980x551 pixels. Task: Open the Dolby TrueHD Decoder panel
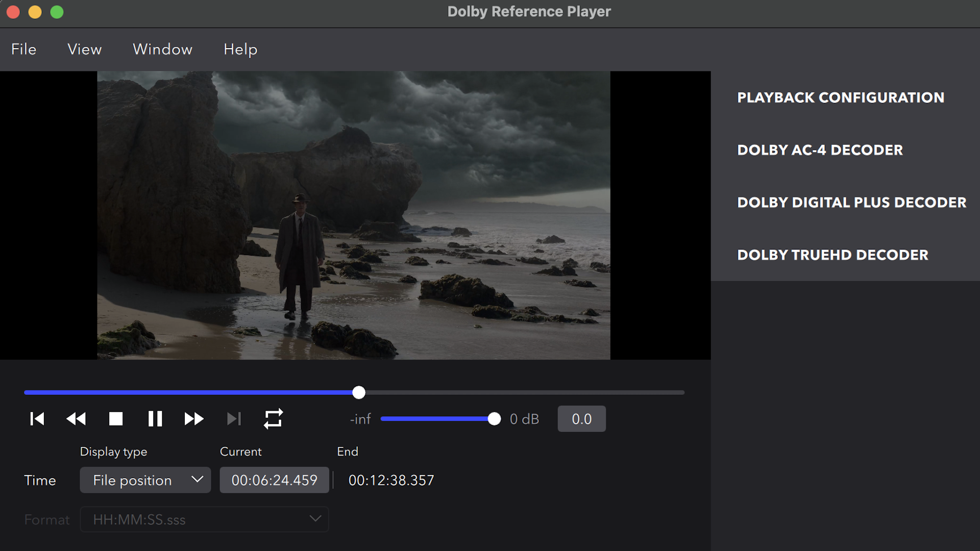point(832,255)
